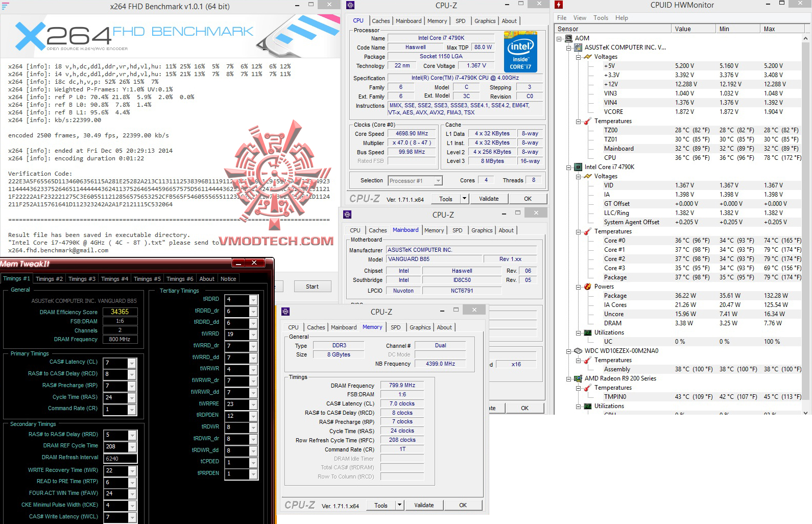Collapse the Powers group in HWMonitor
This screenshot has height=524, width=812.
tap(579, 287)
